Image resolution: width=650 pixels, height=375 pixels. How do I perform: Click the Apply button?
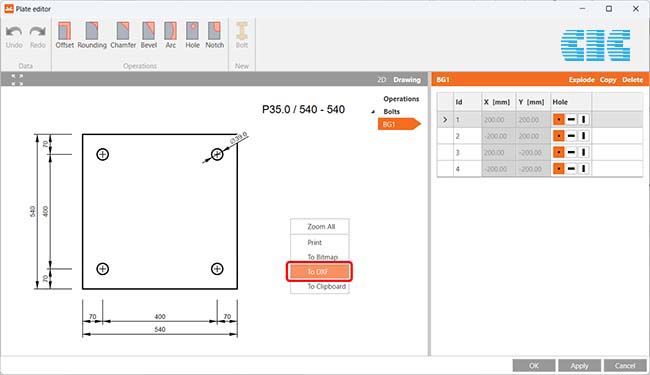(x=579, y=365)
